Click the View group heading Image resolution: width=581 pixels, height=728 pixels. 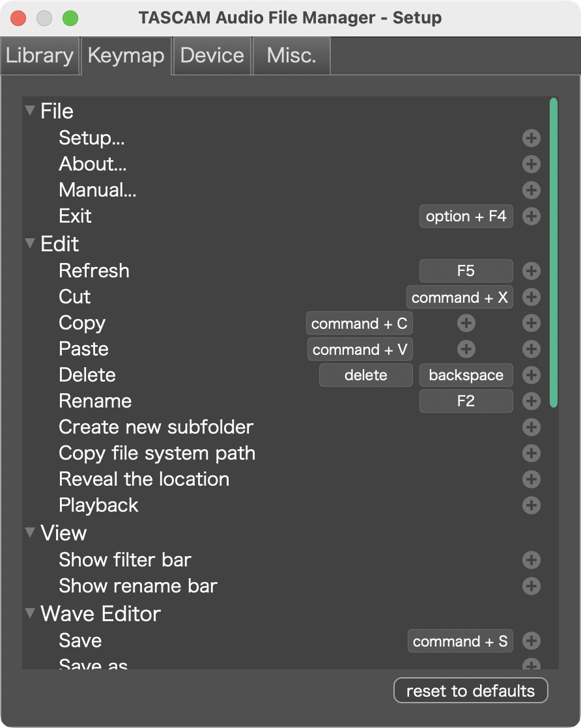click(64, 533)
